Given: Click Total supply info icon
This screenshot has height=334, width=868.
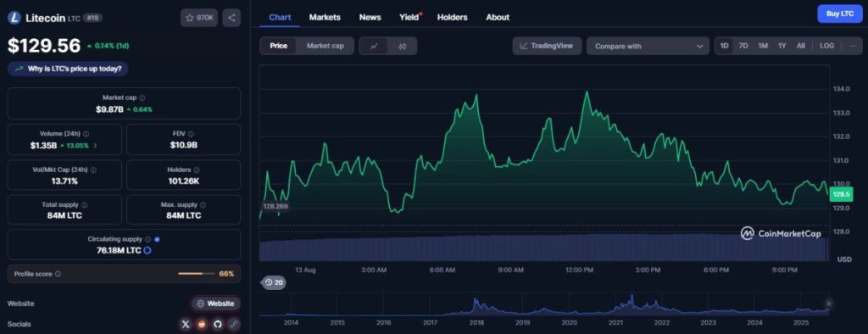Looking at the screenshot, I should [84, 204].
